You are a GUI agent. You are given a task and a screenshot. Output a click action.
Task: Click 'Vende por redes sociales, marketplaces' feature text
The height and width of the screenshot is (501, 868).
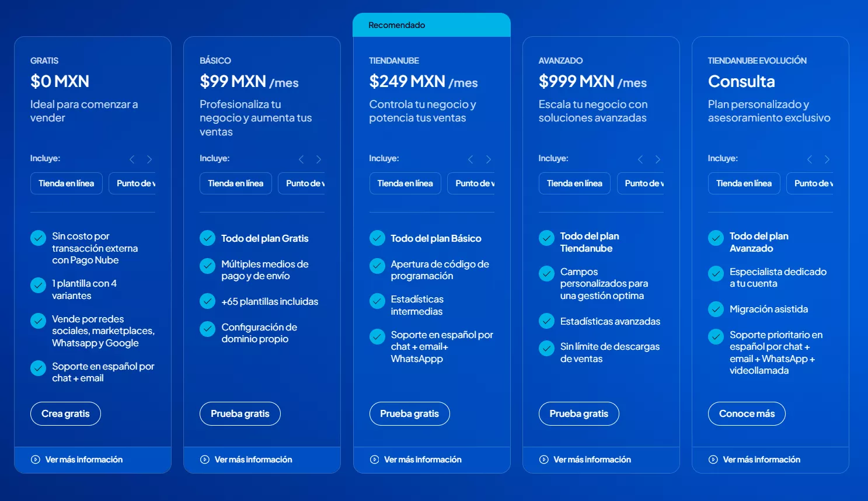click(103, 331)
